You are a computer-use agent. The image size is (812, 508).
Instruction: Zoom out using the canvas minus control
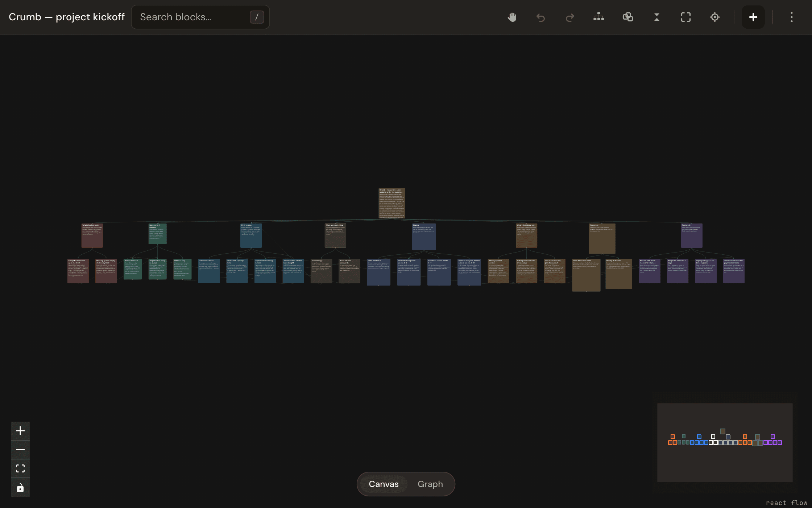(20, 450)
